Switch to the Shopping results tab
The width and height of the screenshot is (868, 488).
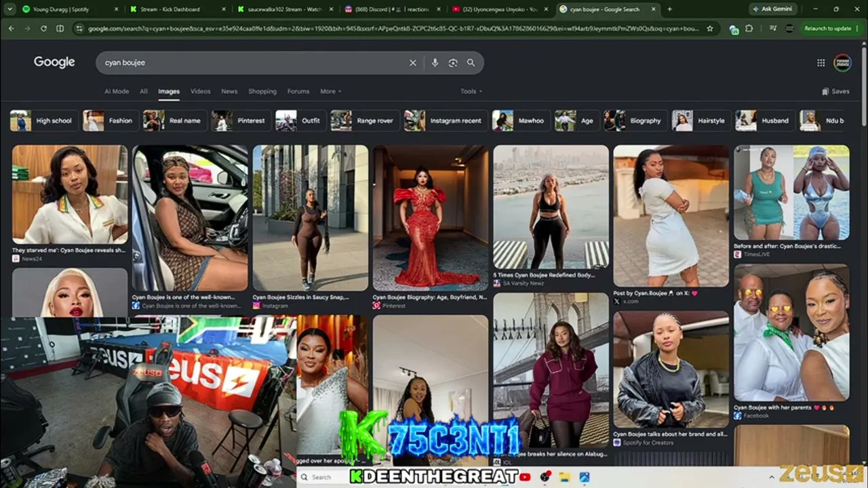[262, 91]
